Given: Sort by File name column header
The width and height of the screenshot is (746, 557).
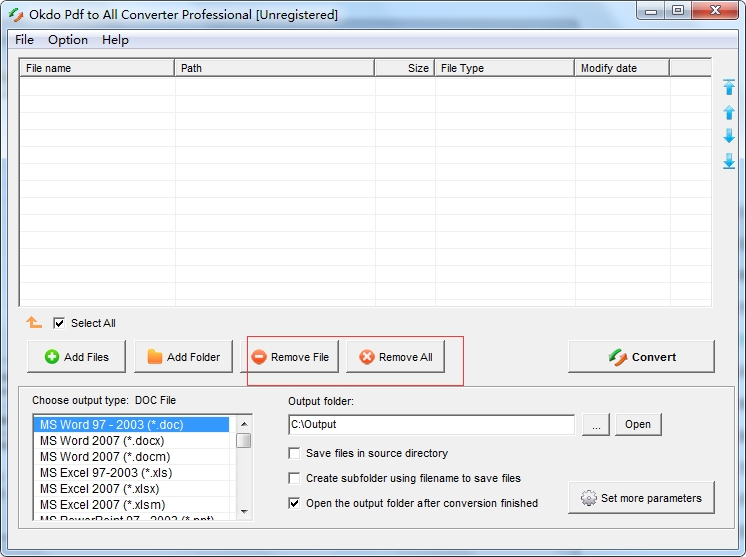Looking at the screenshot, I should (x=97, y=68).
